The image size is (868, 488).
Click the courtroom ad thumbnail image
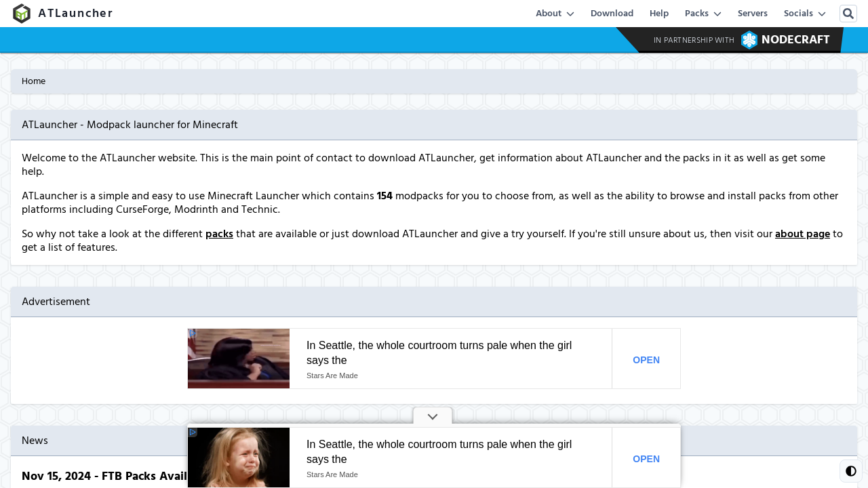coord(239,359)
